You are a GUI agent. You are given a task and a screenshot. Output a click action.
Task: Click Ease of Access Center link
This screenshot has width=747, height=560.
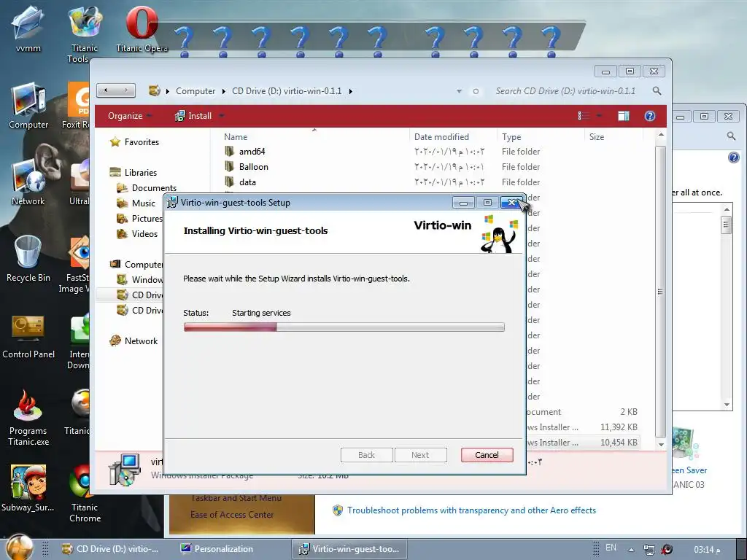232,514
